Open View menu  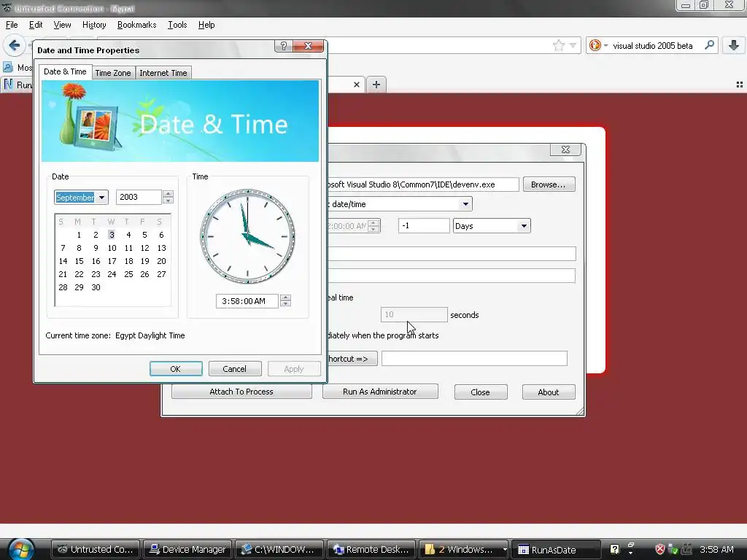click(62, 25)
